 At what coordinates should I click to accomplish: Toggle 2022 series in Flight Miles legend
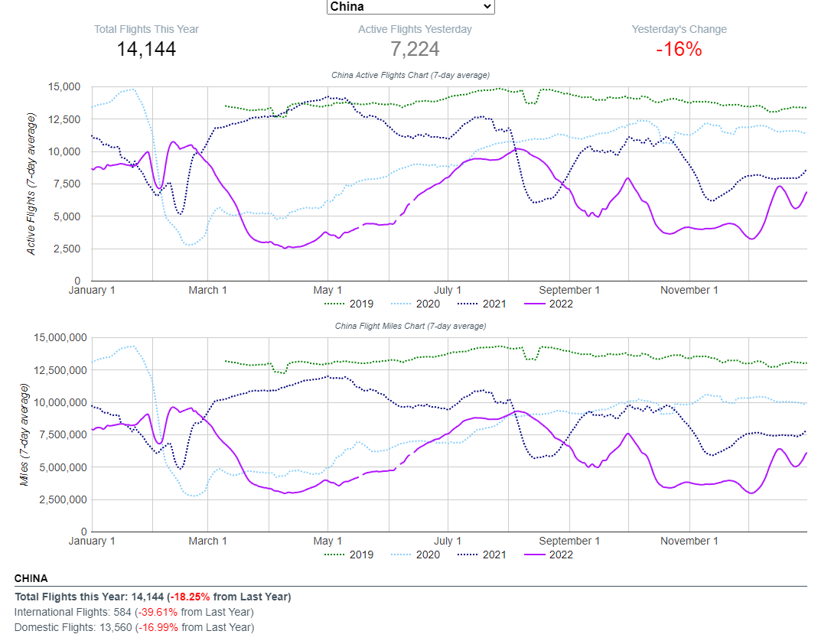(549, 555)
